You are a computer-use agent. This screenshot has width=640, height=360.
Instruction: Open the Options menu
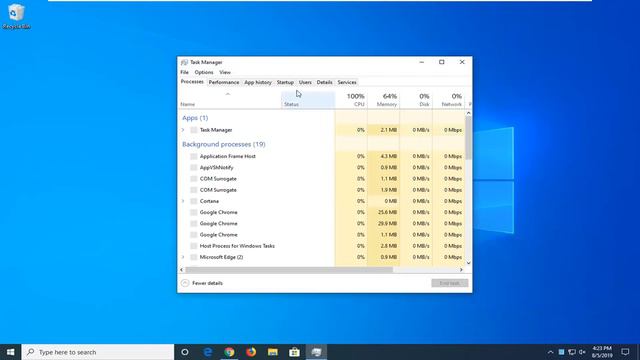click(204, 72)
